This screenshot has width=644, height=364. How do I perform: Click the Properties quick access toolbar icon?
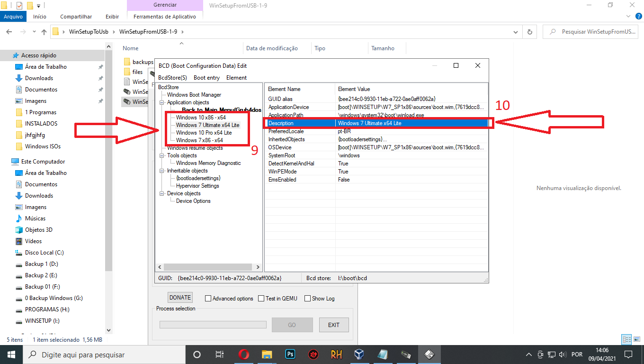[x=19, y=5]
